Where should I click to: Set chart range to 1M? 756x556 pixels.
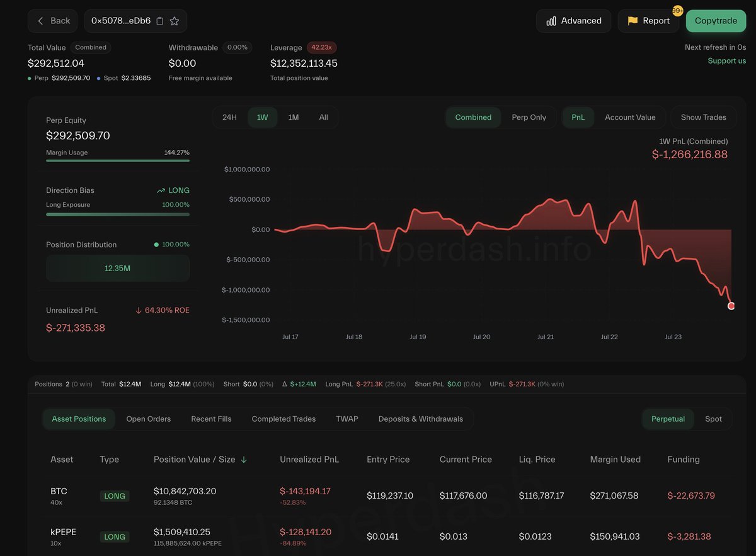pos(294,117)
